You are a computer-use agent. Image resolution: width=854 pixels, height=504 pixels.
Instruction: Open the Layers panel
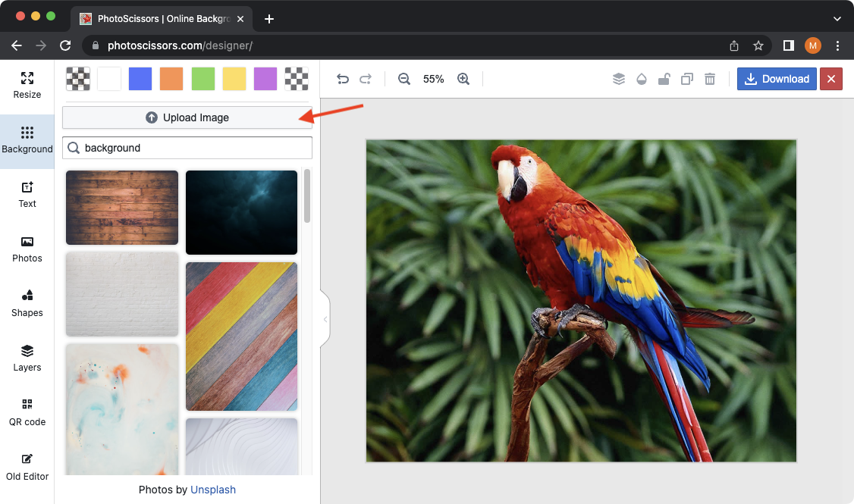click(x=27, y=358)
